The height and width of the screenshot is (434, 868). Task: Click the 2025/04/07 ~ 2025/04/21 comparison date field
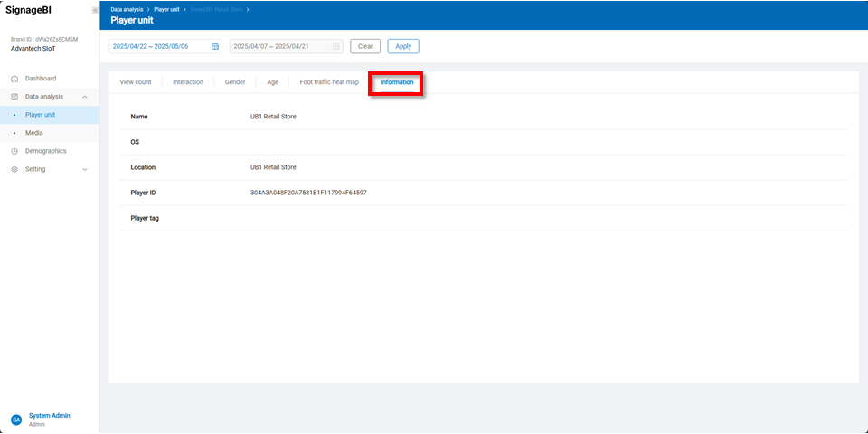[280, 46]
